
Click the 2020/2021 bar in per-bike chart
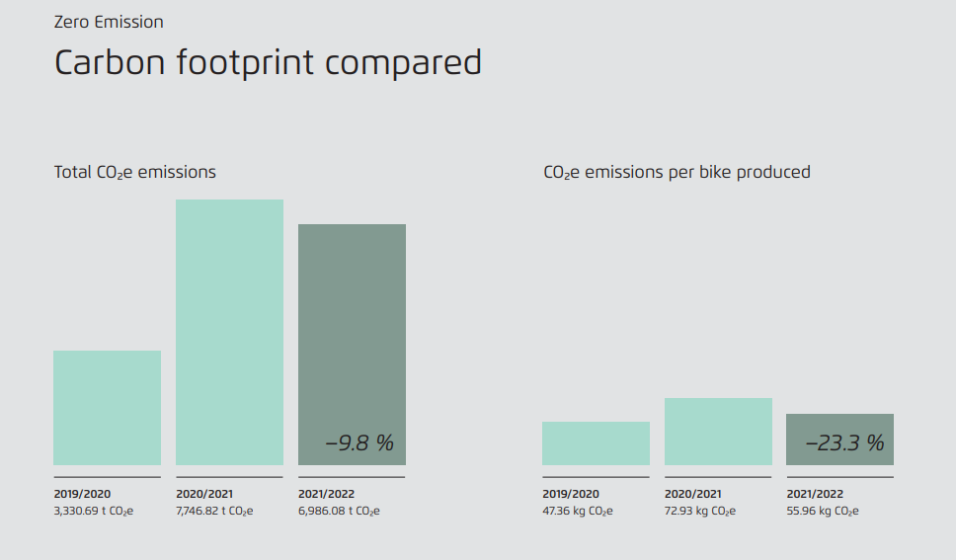[718, 432]
